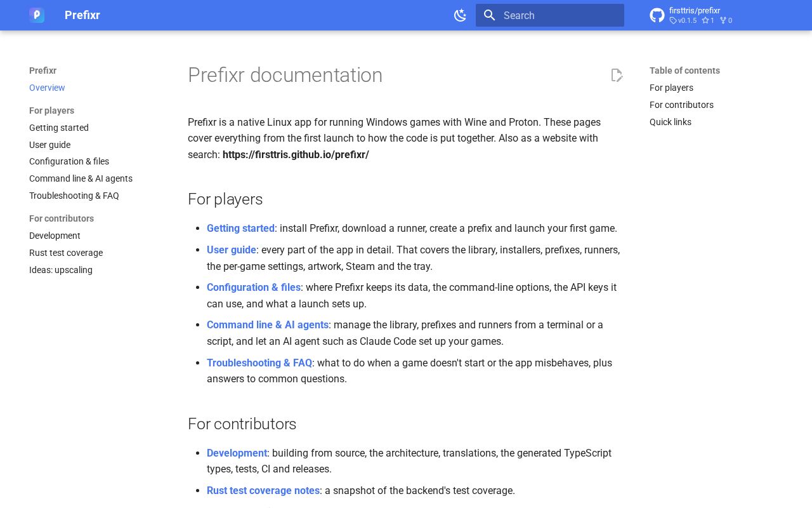Follow the Troubleshooting & FAQ article link
Image resolution: width=812 pixels, height=508 pixels.
(259, 363)
